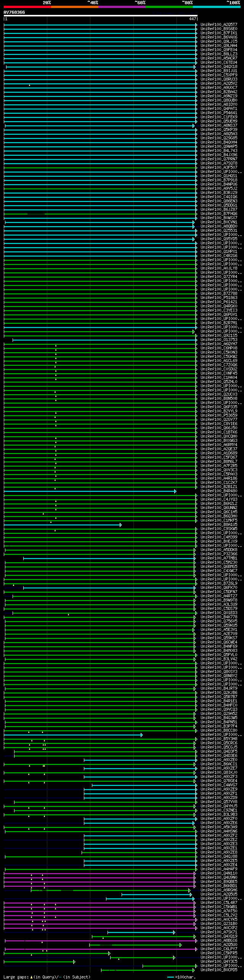Click UniRef100_A7TMB1 hit label
The height and width of the screenshot is (980, 244).
click(219, 558)
